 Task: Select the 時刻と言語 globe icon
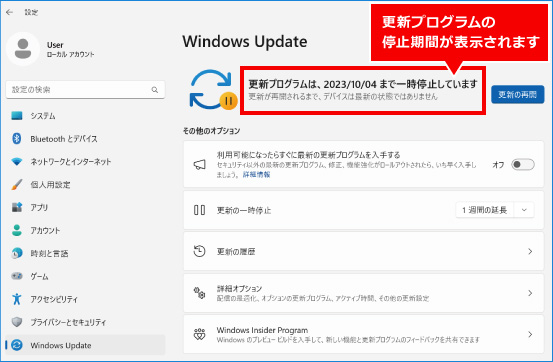coord(17,253)
